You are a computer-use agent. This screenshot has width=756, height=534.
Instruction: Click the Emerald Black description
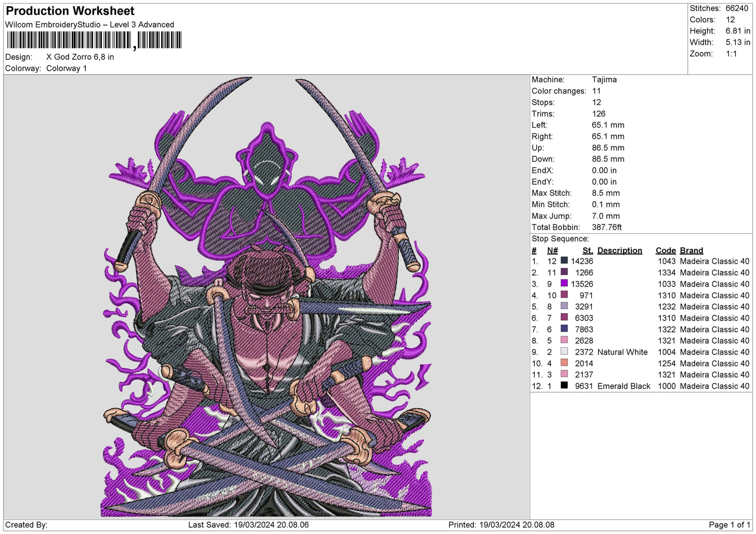pyautogui.click(x=624, y=386)
